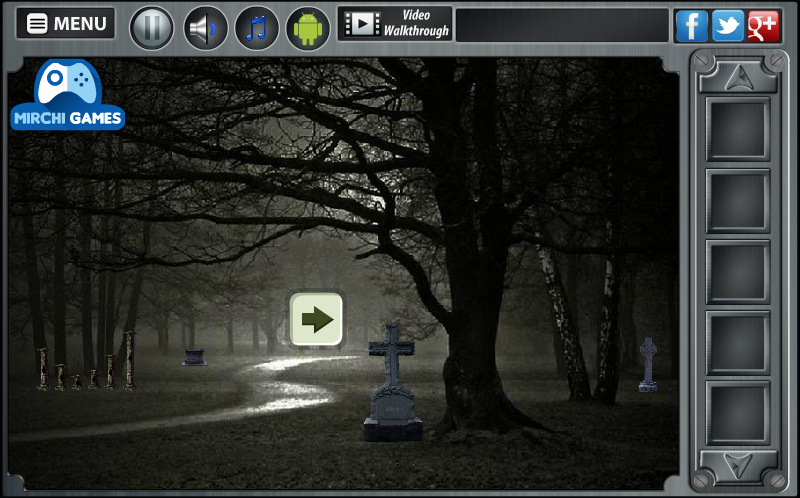Select the fourth inventory slot
The width and height of the screenshot is (800, 498).
coord(738,343)
